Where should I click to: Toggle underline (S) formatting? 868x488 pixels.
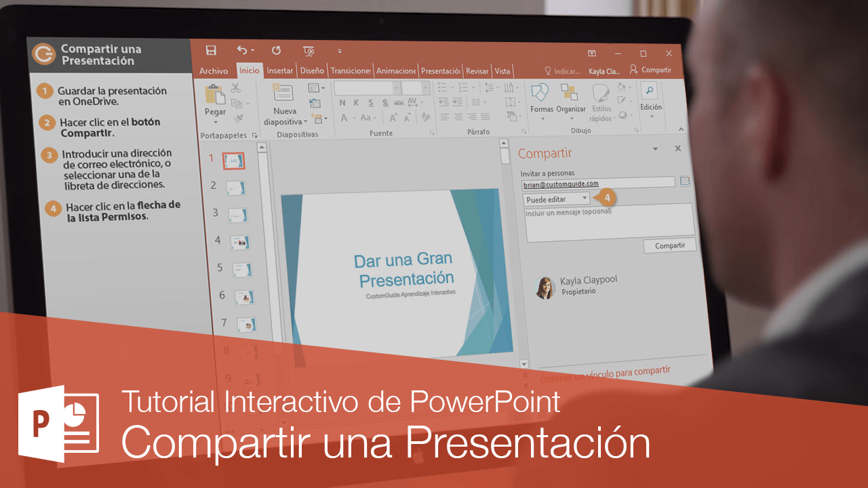click(x=371, y=103)
